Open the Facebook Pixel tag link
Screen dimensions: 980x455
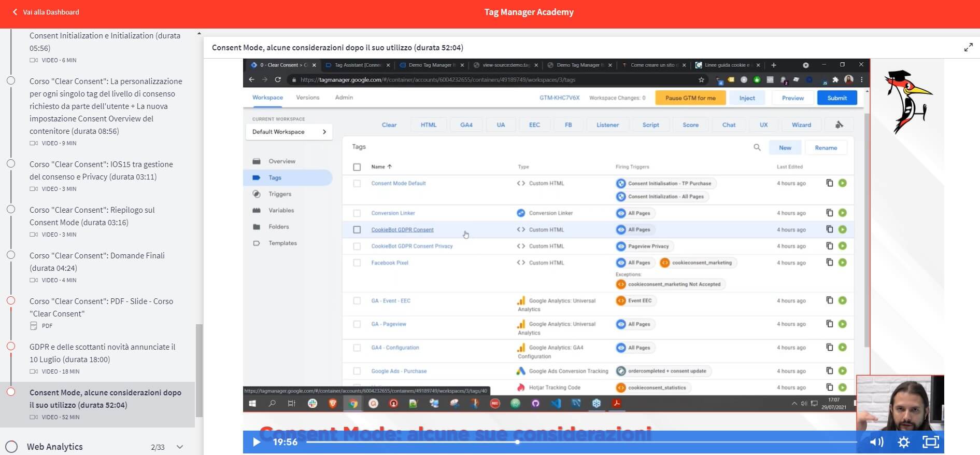[x=390, y=263]
